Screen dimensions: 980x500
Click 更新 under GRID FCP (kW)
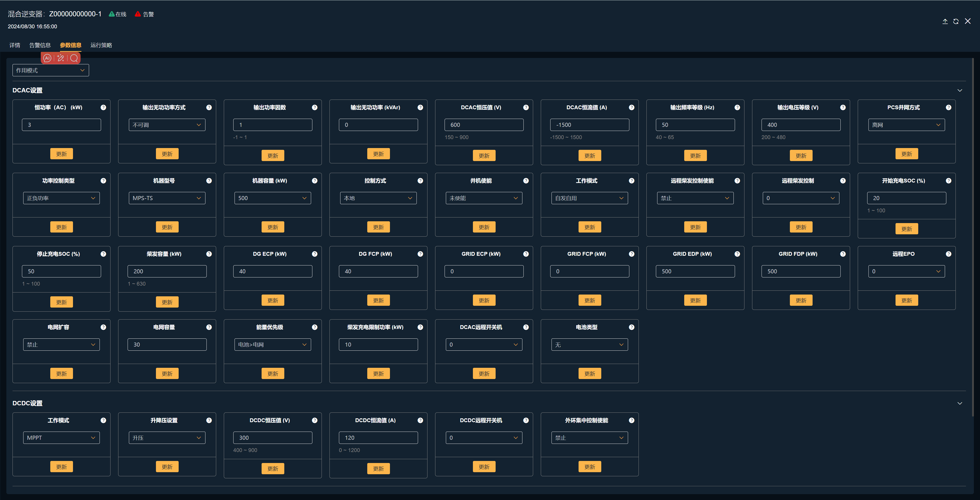coord(590,301)
